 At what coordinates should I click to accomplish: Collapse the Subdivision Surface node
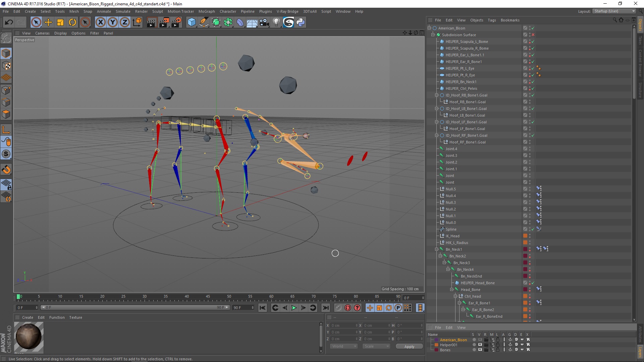coord(433,35)
